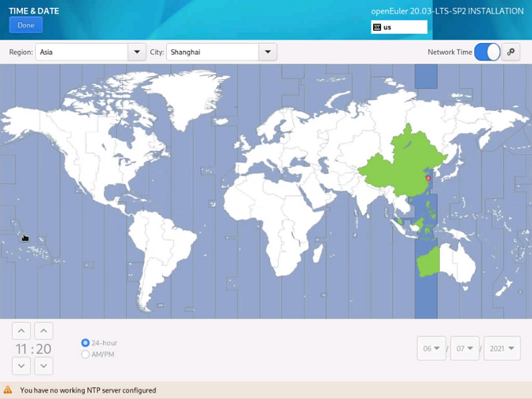The width and height of the screenshot is (532, 399).
Task: Decrease the minutes with down arrow
Action: click(x=44, y=366)
